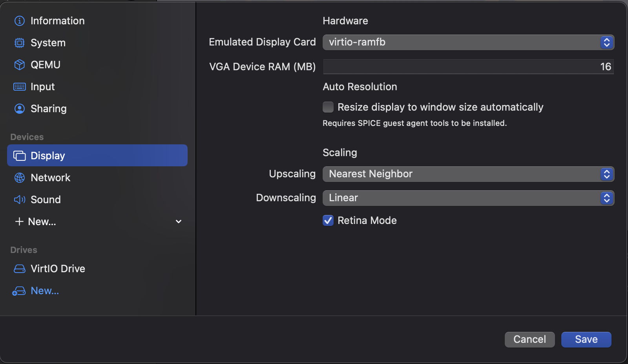Click the Input keyboard icon
Screen dimensions: 628x364
pyautogui.click(x=19, y=87)
